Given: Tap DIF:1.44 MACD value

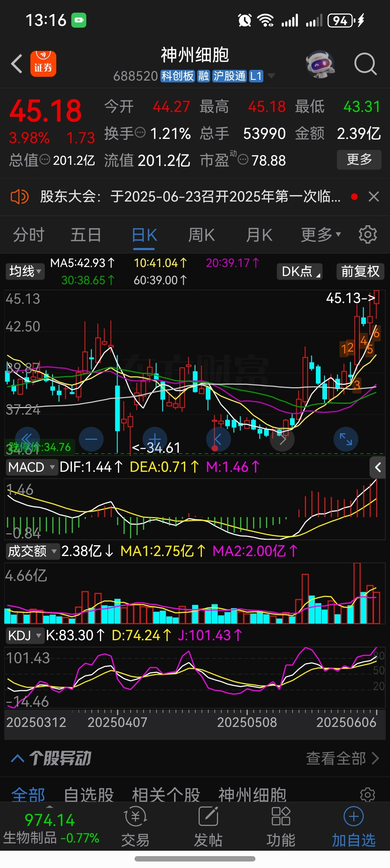Looking at the screenshot, I should [91, 467].
